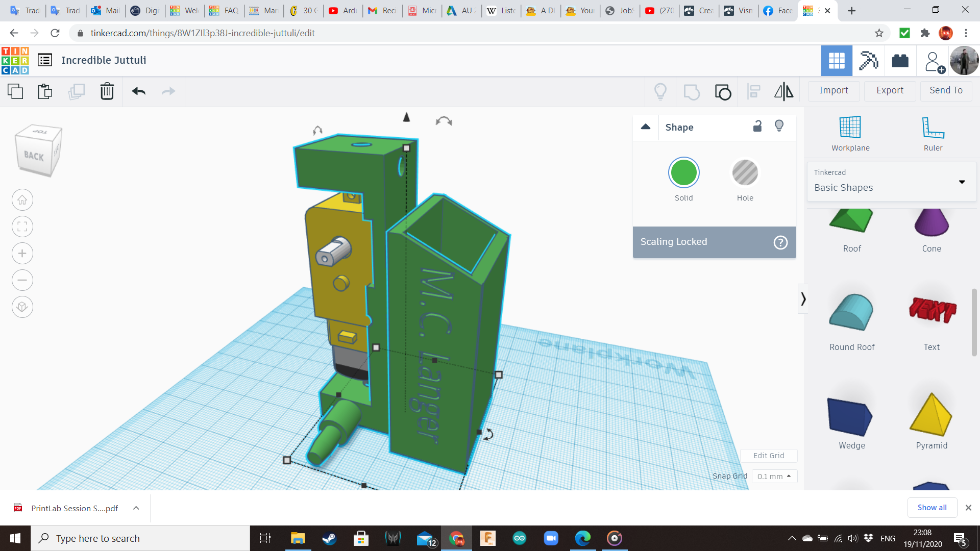The height and width of the screenshot is (551, 980).
Task: Click the Export button
Action: tap(890, 91)
